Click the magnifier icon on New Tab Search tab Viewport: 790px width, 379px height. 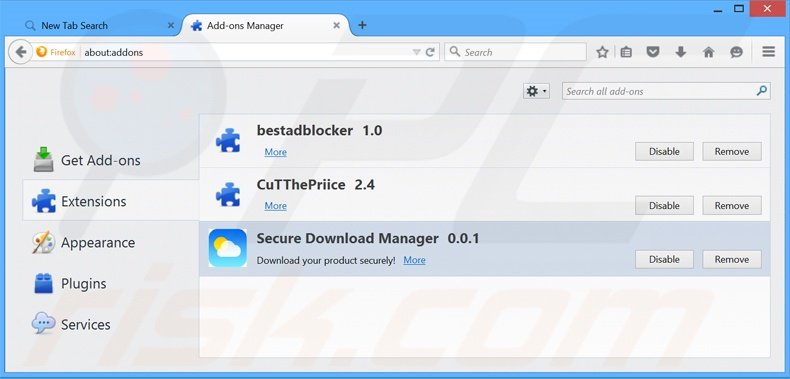[30, 26]
